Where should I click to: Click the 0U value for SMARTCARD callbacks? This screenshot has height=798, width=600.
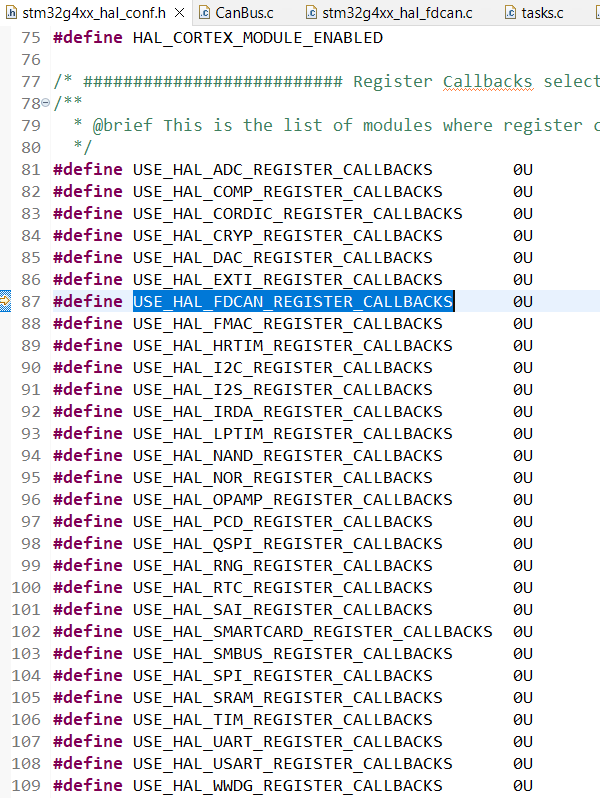[x=523, y=632]
